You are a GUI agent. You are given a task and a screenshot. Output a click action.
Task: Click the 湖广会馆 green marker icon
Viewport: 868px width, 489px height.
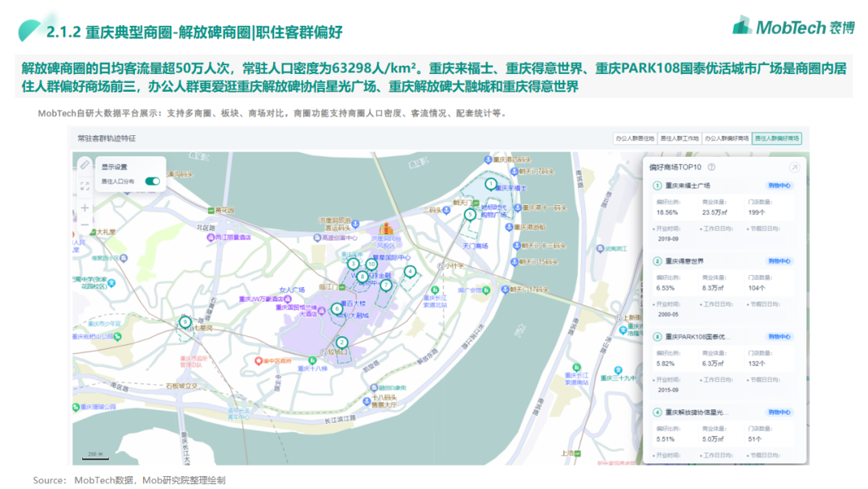(x=486, y=290)
